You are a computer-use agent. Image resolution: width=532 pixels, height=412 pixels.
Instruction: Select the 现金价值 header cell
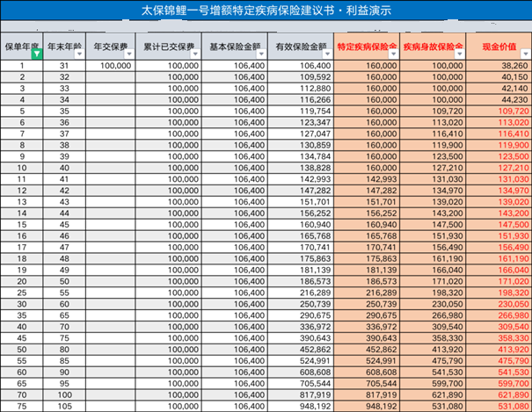point(499,47)
